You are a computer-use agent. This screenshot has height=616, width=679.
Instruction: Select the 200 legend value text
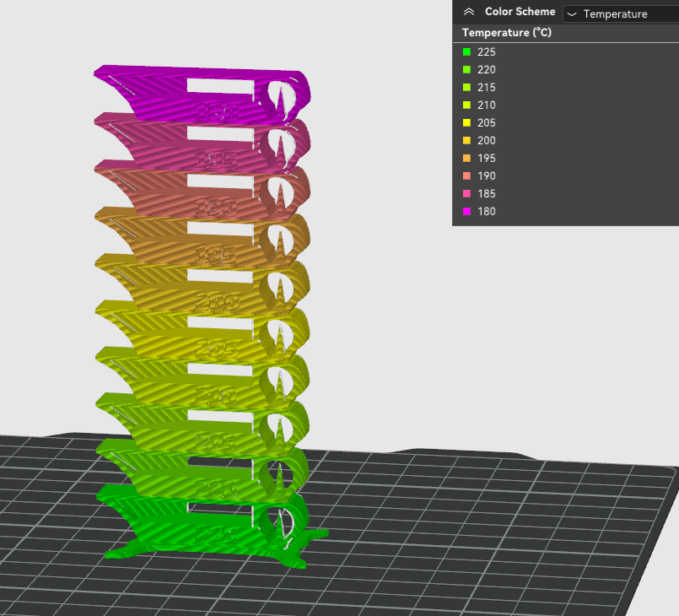point(487,141)
